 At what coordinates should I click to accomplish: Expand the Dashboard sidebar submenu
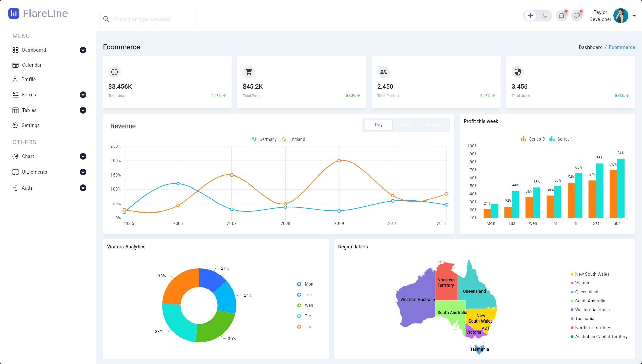(x=83, y=50)
